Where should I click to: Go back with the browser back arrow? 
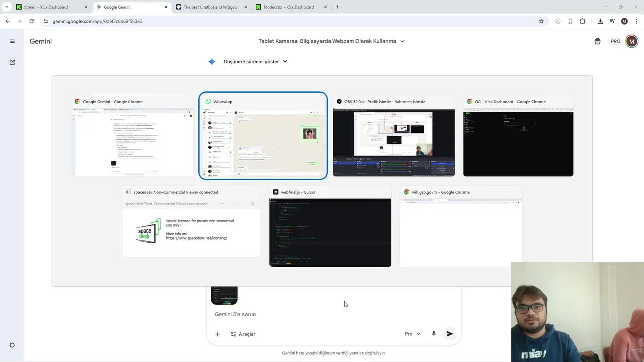(7, 21)
